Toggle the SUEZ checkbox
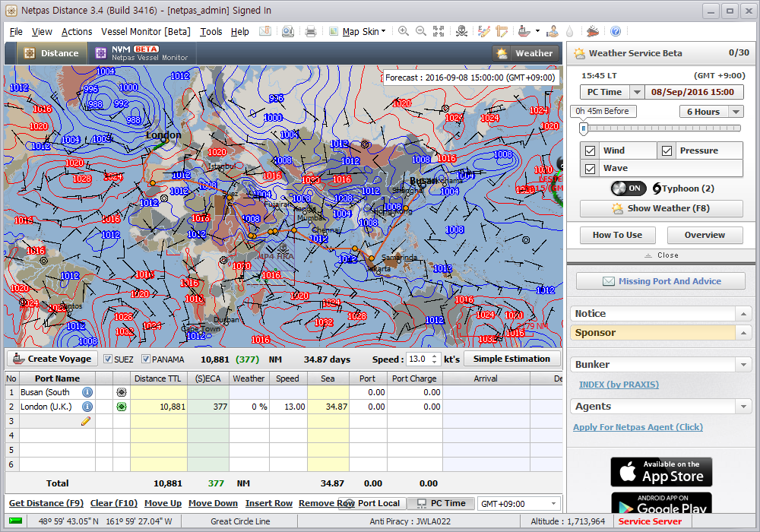 [x=108, y=359]
